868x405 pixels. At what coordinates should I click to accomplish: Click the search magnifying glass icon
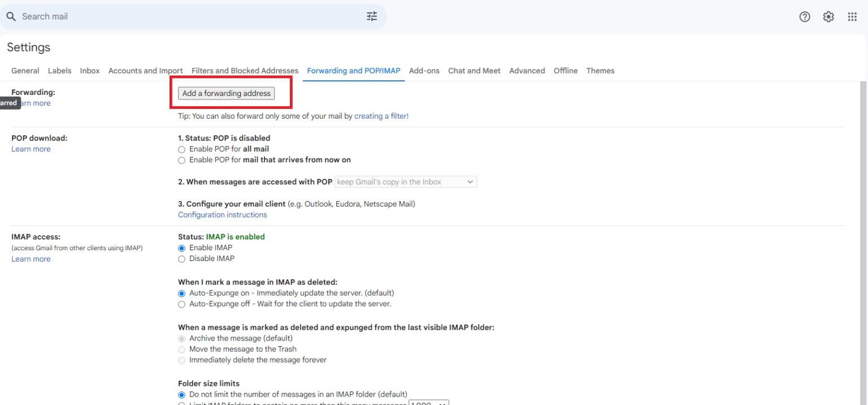click(11, 16)
